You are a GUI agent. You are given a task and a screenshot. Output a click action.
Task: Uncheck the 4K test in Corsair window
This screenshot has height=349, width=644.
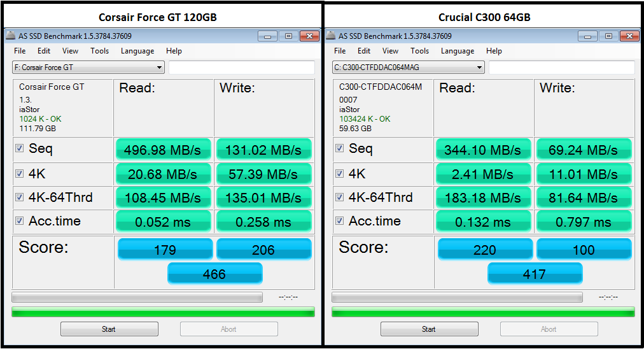coord(19,173)
